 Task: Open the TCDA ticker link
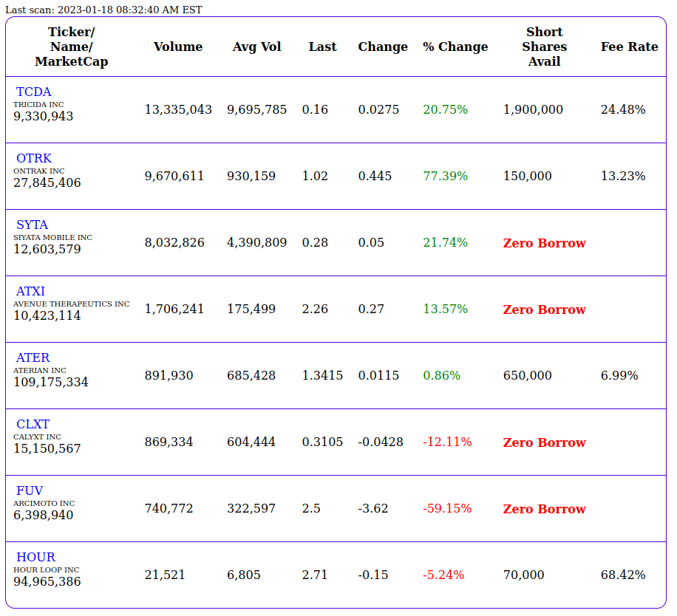coord(34,92)
